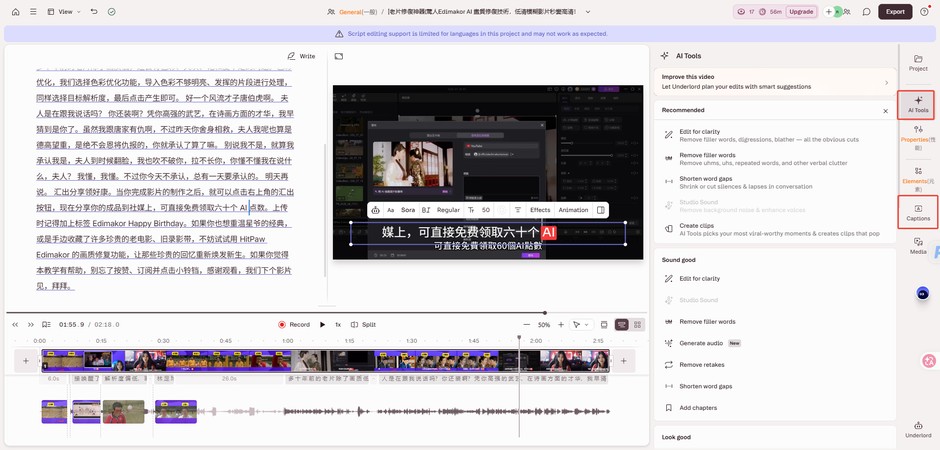Screen dimensions: 940x450
Task: Click the 1:00 timeline ruler mark
Action: [x=287, y=340]
